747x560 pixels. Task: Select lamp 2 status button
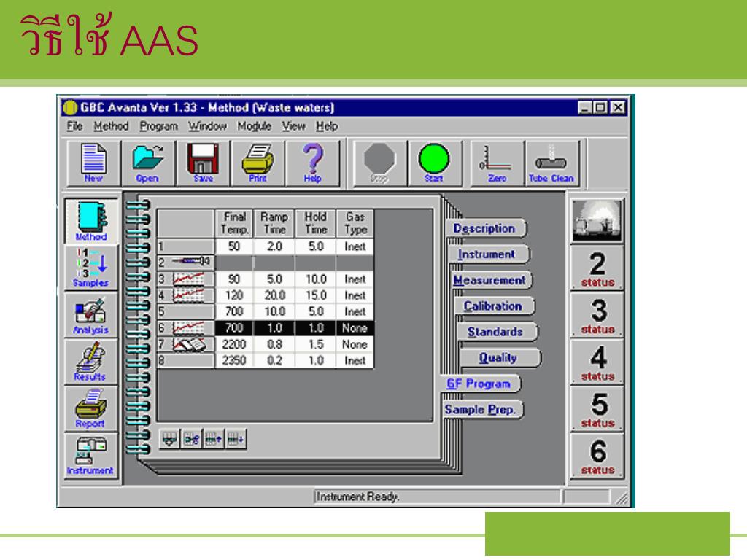click(597, 268)
